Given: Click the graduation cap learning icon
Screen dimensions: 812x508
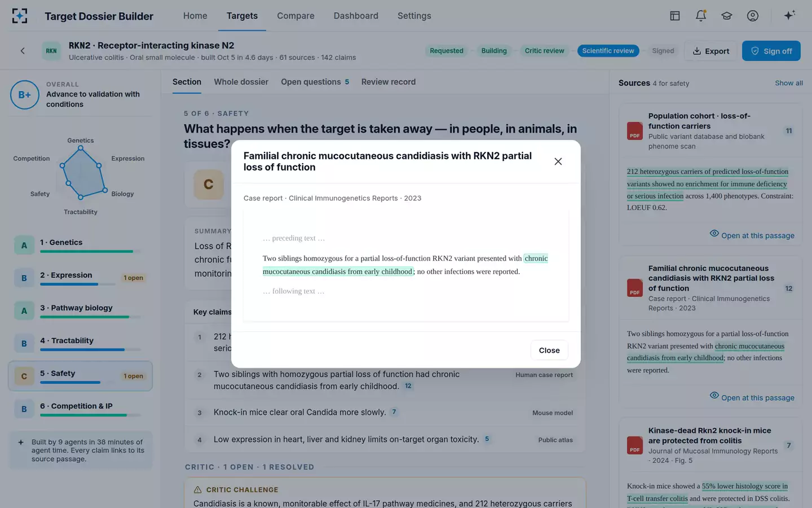Looking at the screenshot, I should click(727, 16).
